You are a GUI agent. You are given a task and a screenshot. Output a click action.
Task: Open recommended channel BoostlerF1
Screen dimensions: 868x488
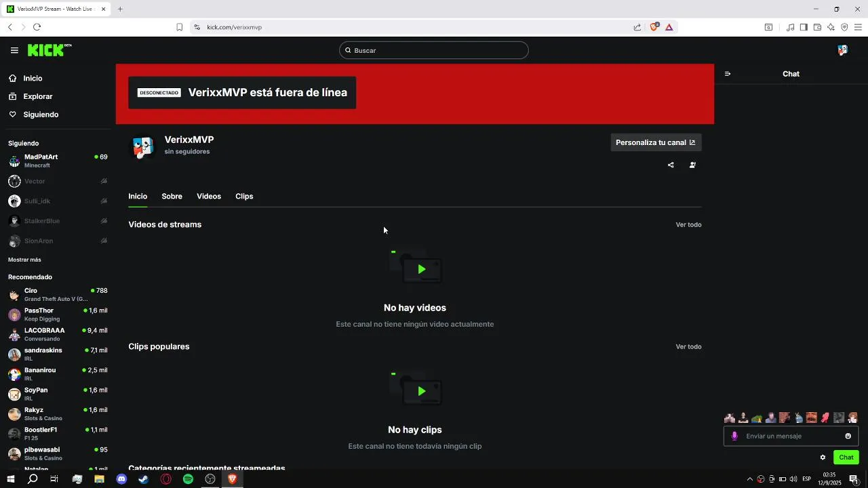coord(58,434)
